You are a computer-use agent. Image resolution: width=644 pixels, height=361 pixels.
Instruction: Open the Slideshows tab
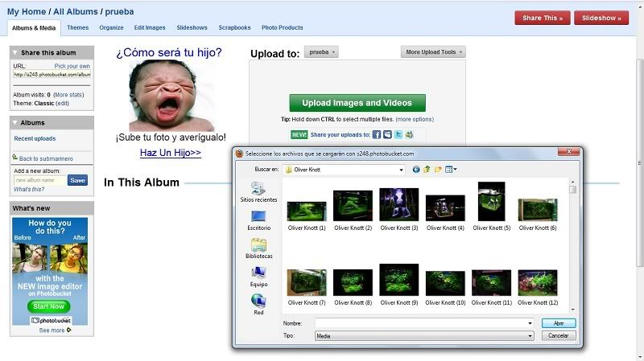click(x=192, y=27)
